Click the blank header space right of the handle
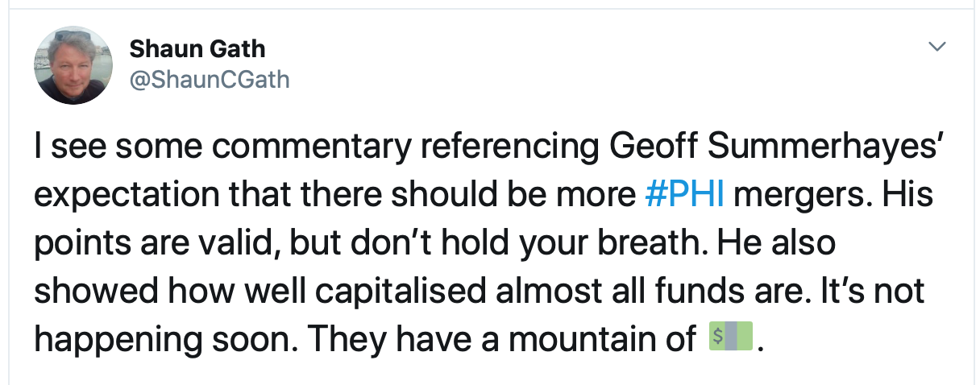Image resolution: width=980 pixels, height=385 pixels. coord(564,80)
